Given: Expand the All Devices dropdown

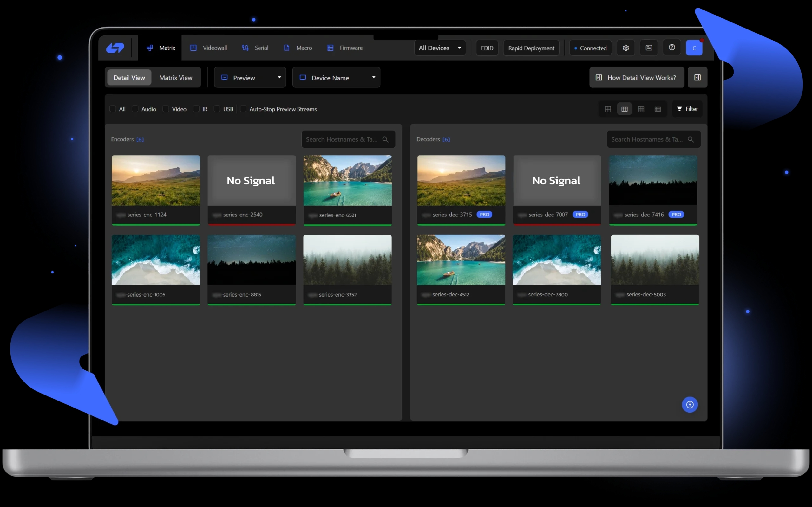Looking at the screenshot, I should (x=440, y=48).
